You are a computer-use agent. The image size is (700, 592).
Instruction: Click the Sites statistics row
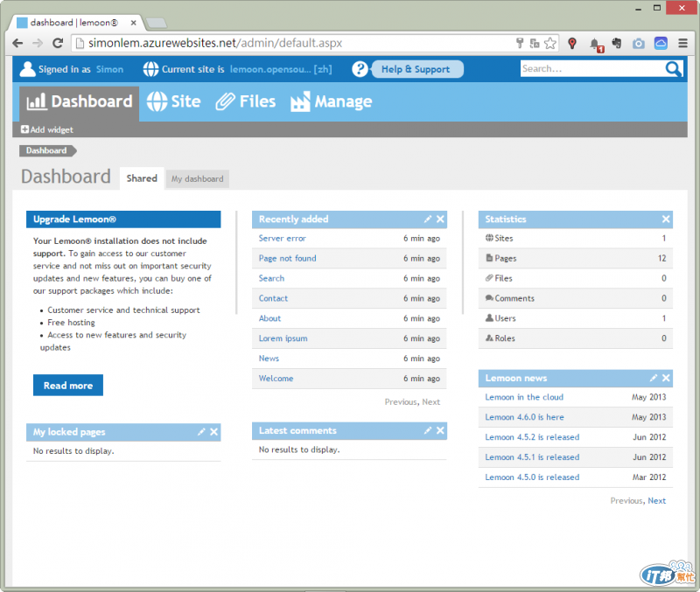point(576,238)
